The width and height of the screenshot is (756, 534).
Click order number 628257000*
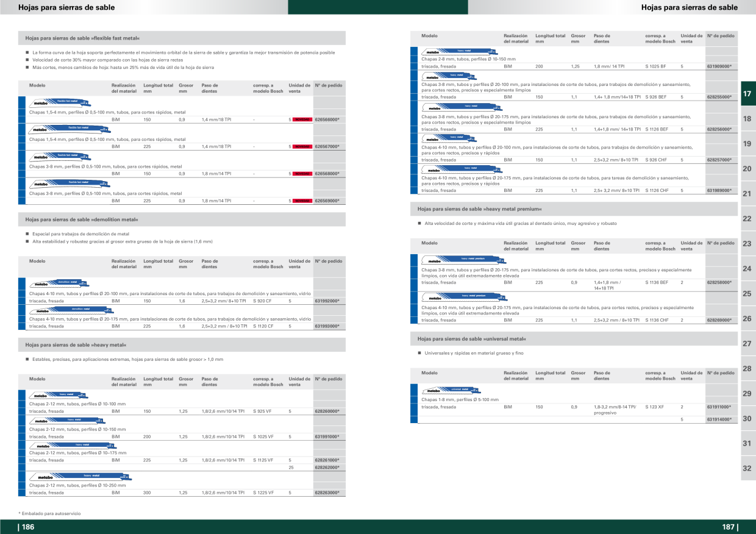[719, 160]
